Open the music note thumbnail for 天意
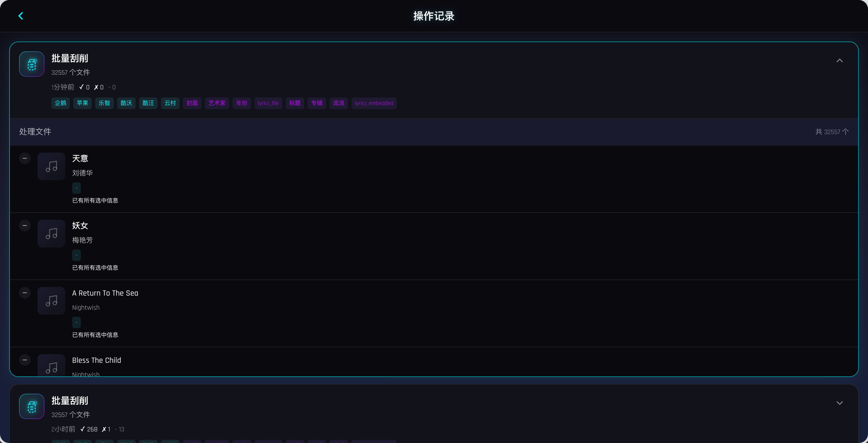This screenshot has width=868, height=443. pos(51,166)
